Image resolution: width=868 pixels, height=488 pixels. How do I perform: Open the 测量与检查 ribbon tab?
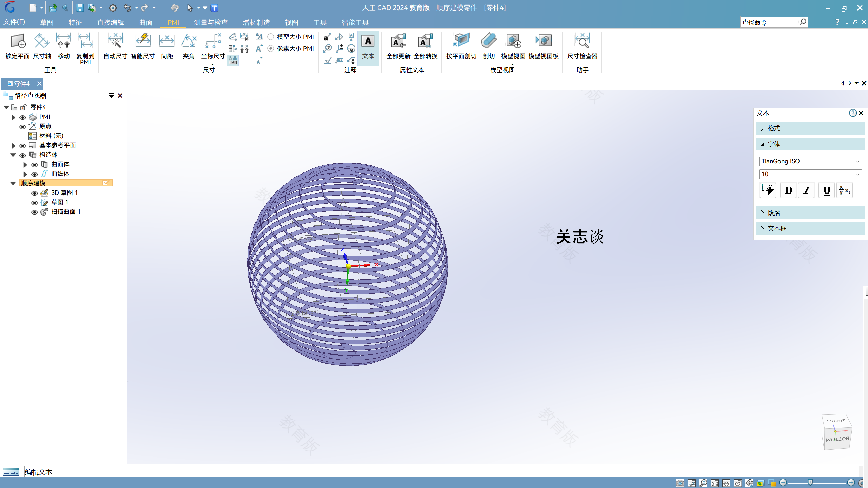point(211,22)
